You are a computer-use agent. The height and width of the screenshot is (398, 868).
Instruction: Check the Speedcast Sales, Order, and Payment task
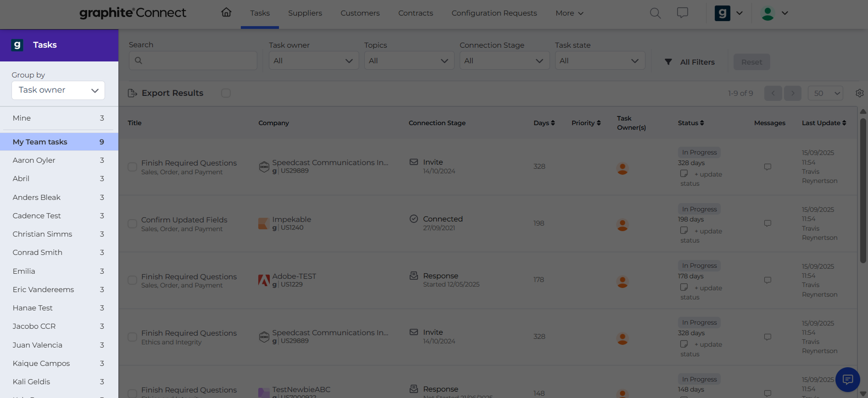click(132, 167)
